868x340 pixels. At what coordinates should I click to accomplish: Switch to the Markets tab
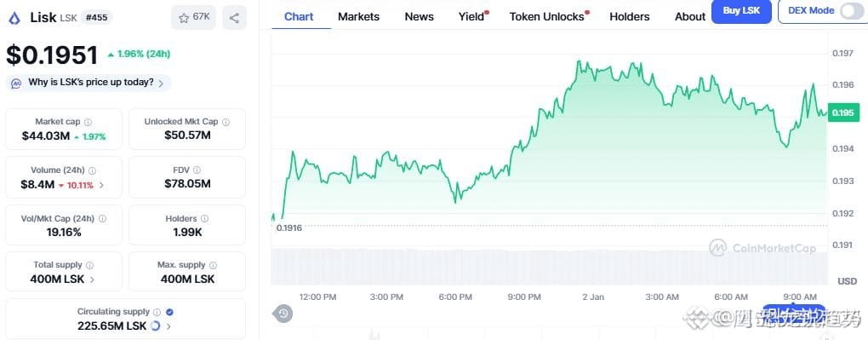[359, 17]
